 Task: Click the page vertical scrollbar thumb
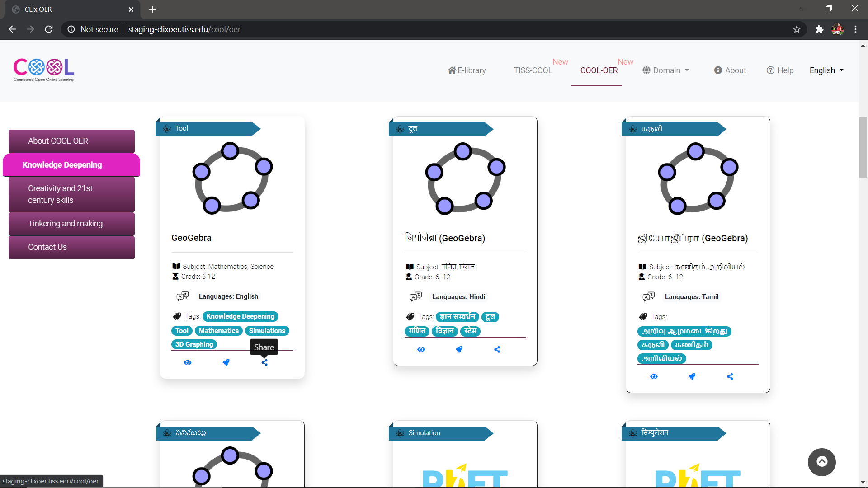[x=863, y=147]
